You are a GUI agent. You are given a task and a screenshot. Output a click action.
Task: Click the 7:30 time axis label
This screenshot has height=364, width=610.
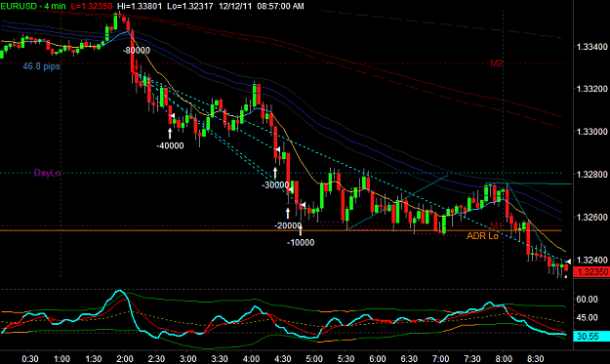point(471,358)
